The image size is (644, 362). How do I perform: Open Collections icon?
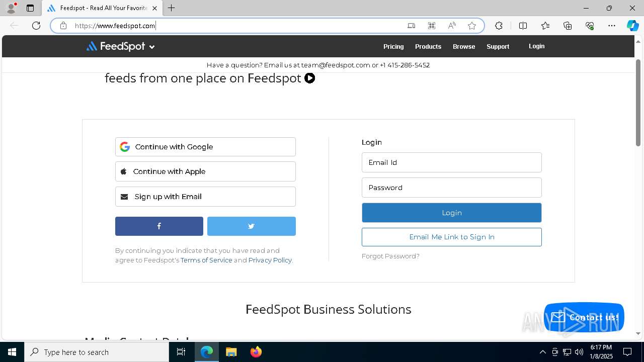(x=568, y=26)
